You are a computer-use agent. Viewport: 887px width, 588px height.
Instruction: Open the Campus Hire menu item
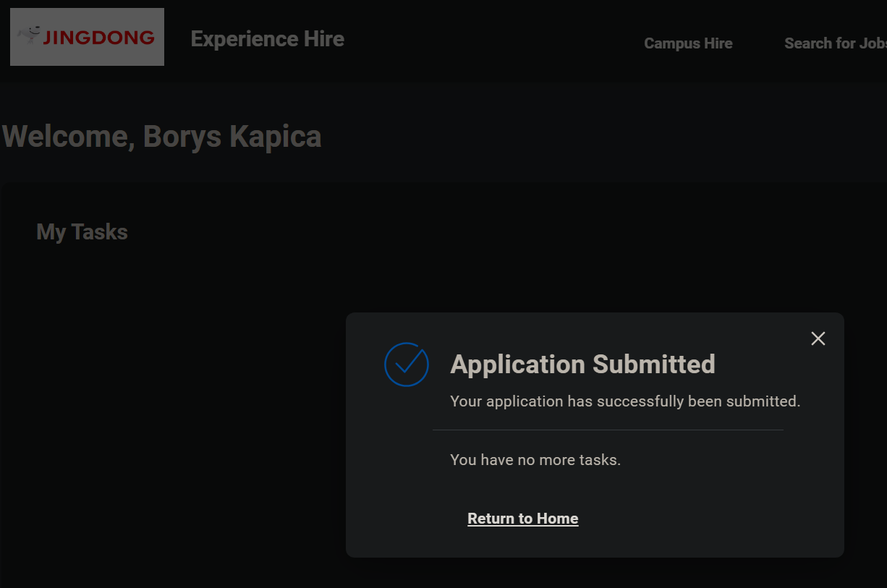point(688,43)
